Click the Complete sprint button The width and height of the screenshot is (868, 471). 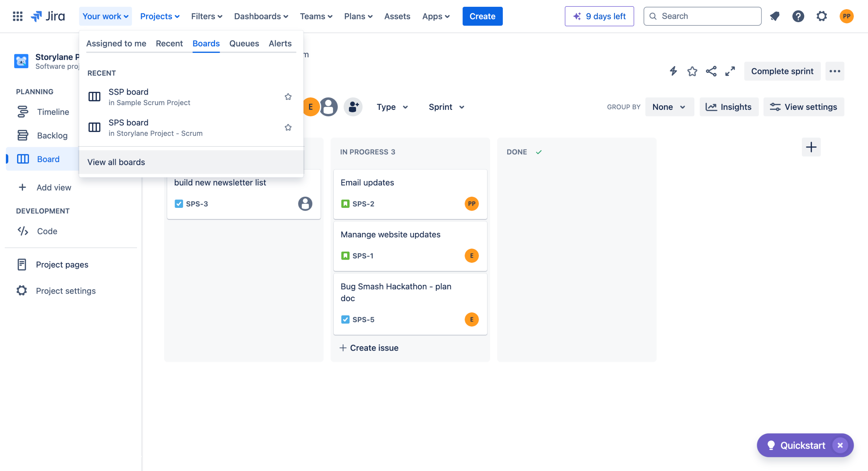click(x=782, y=71)
